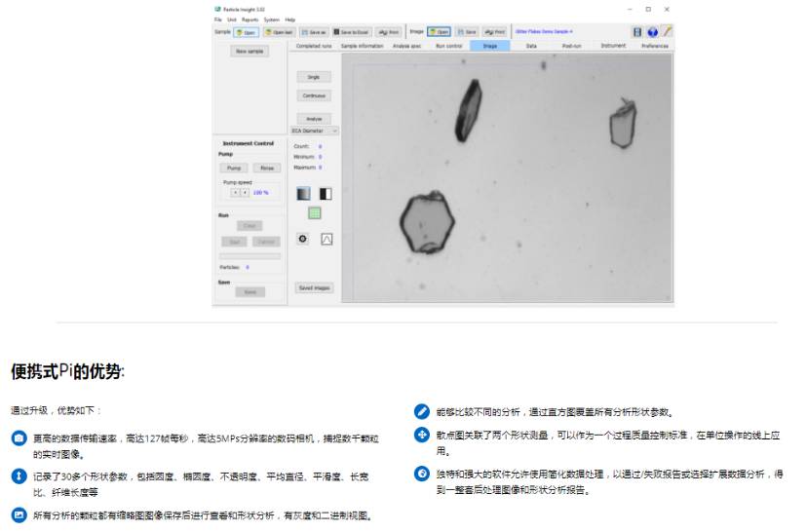Open the Help menu

[x=290, y=19]
